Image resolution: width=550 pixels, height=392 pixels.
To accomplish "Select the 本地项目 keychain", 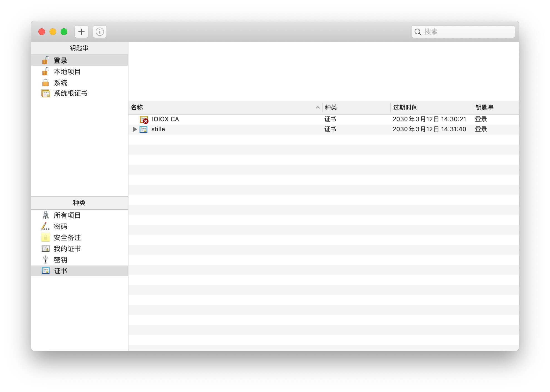I will pyautogui.click(x=67, y=71).
